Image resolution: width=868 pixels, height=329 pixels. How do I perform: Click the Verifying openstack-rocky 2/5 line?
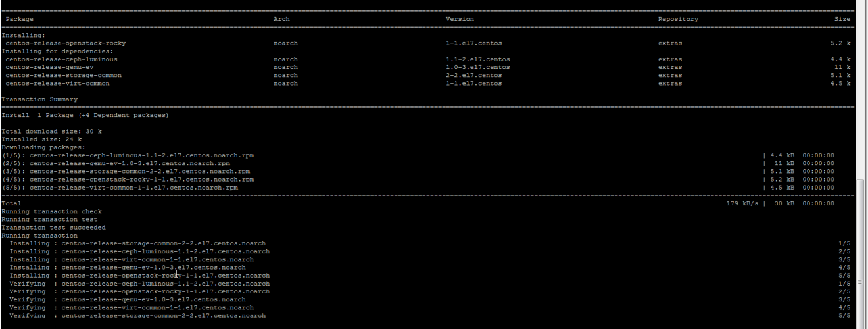[x=430, y=291]
